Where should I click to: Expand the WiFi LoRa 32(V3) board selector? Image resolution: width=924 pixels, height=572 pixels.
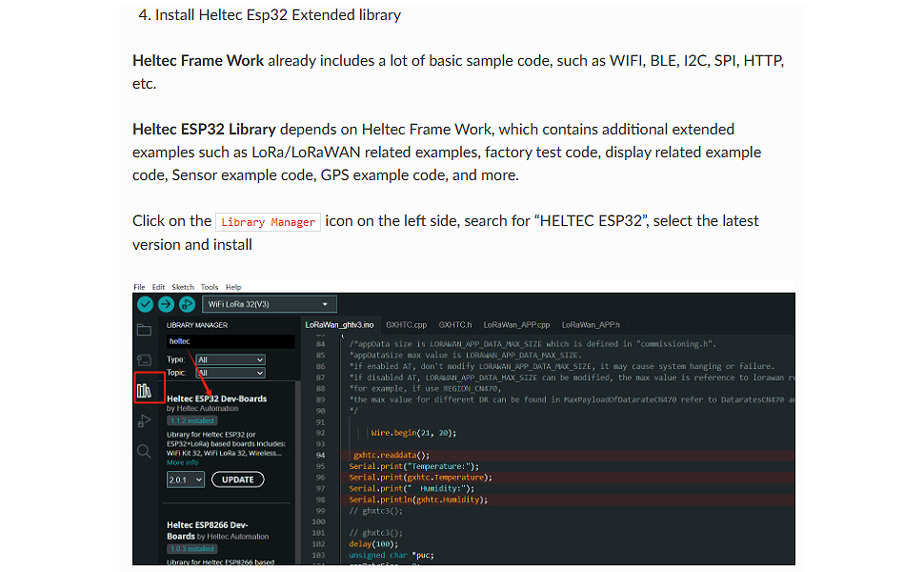(x=270, y=304)
